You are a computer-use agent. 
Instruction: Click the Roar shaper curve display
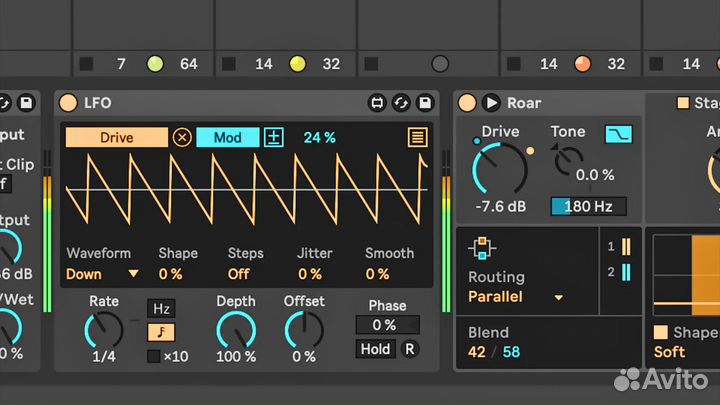point(686,276)
